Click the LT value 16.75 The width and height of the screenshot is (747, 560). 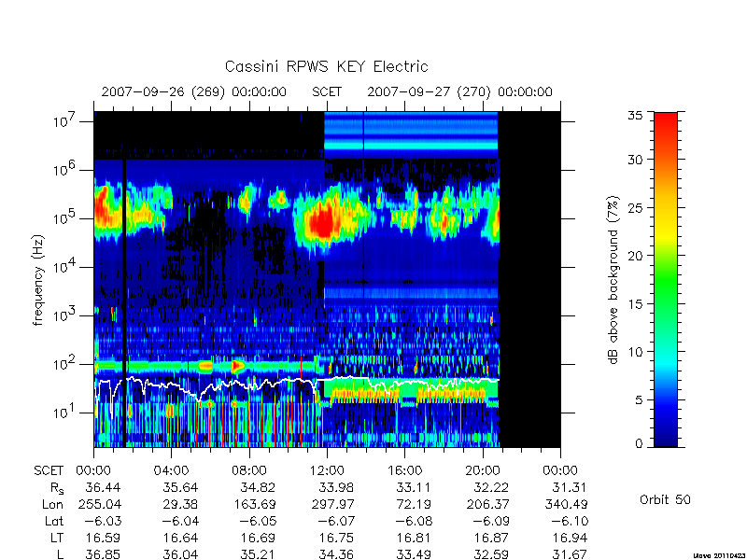click(336, 538)
